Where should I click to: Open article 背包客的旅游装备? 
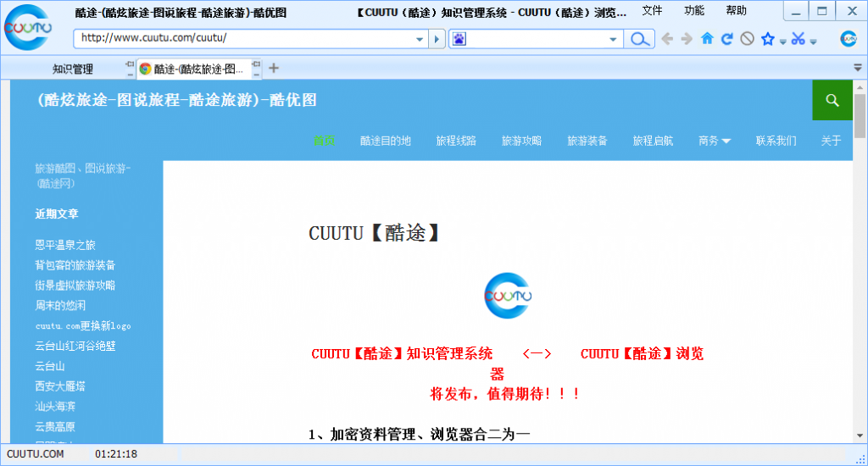click(x=75, y=265)
